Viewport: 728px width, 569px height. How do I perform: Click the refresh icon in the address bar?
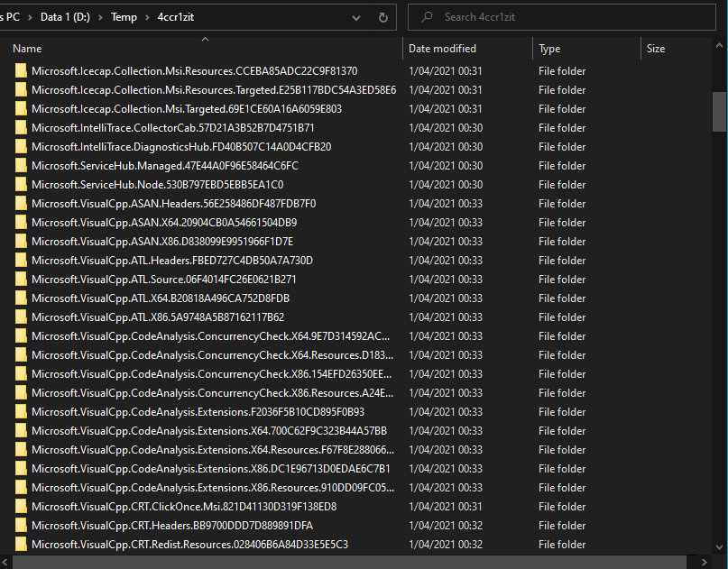point(383,18)
